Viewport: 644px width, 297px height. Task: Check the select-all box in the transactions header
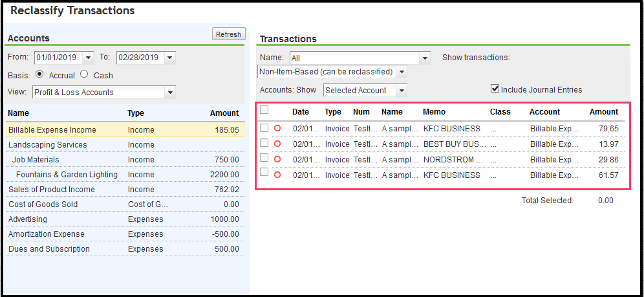(x=264, y=111)
